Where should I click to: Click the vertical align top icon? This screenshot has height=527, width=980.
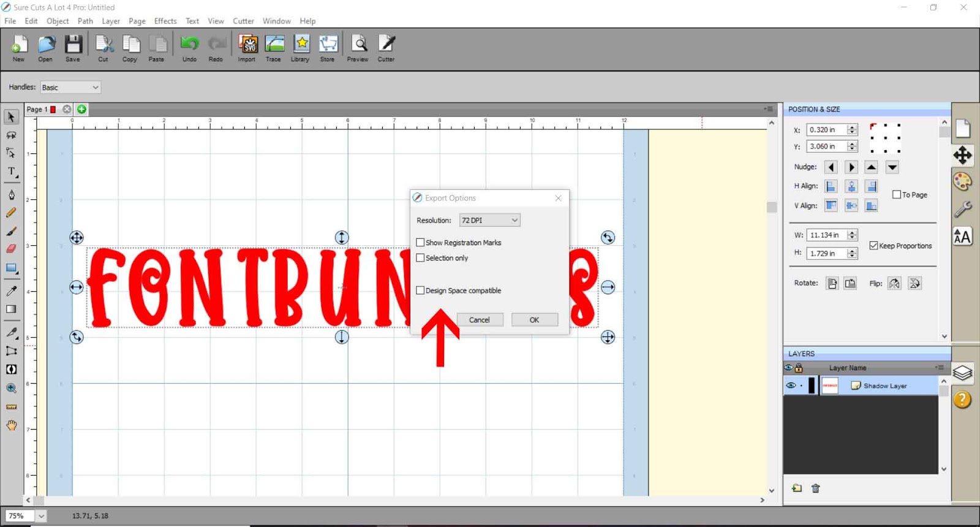pyautogui.click(x=831, y=206)
